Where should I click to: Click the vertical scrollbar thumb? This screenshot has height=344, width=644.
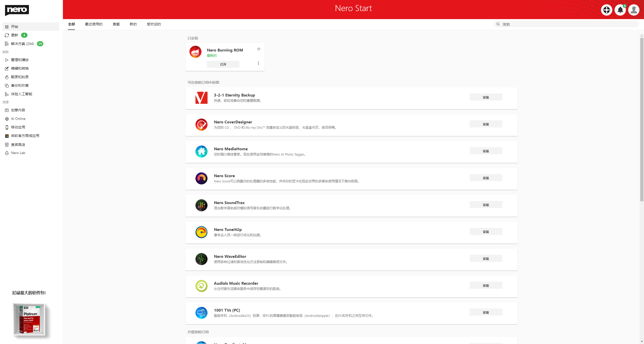pyautogui.click(x=642, y=119)
